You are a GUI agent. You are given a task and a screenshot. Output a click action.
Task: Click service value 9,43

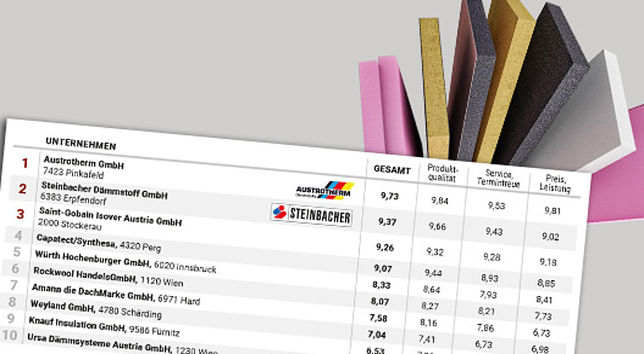pos(494,232)
